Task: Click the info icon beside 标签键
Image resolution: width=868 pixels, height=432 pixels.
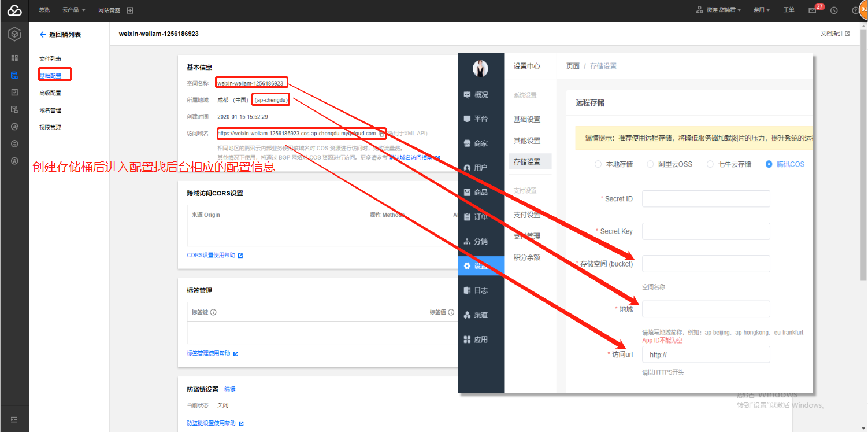Action: click(213, 312)
